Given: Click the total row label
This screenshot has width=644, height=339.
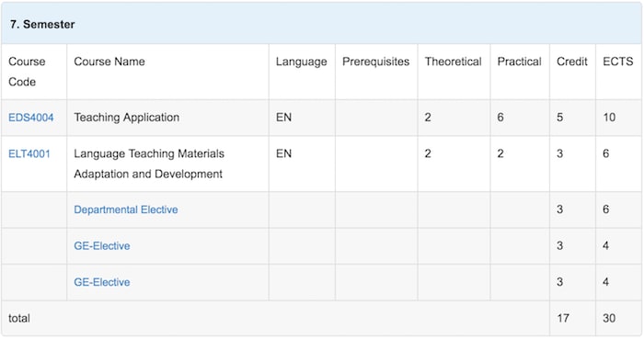Looking at the screenshot, I should click(19, 319).
